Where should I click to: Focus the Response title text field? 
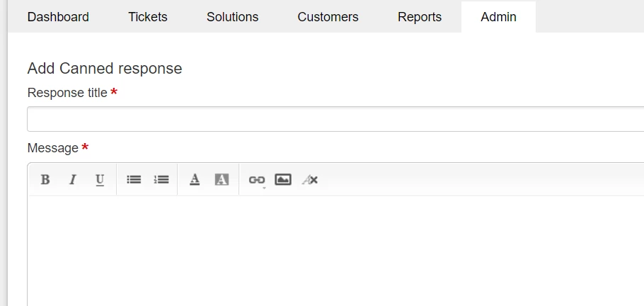pos(335,119)
